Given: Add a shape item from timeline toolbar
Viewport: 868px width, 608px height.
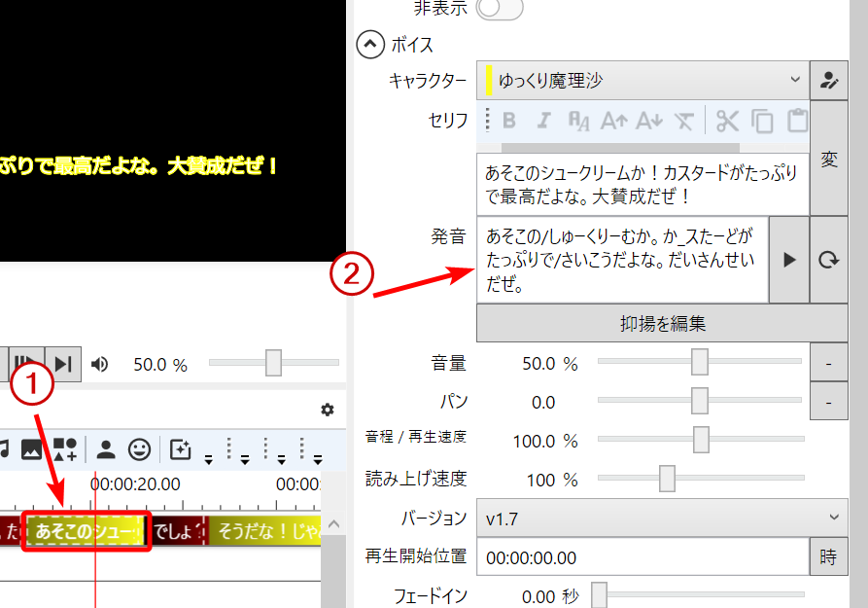Looking at the screenshot, I should pyautogui.click(x=65, y=448).
